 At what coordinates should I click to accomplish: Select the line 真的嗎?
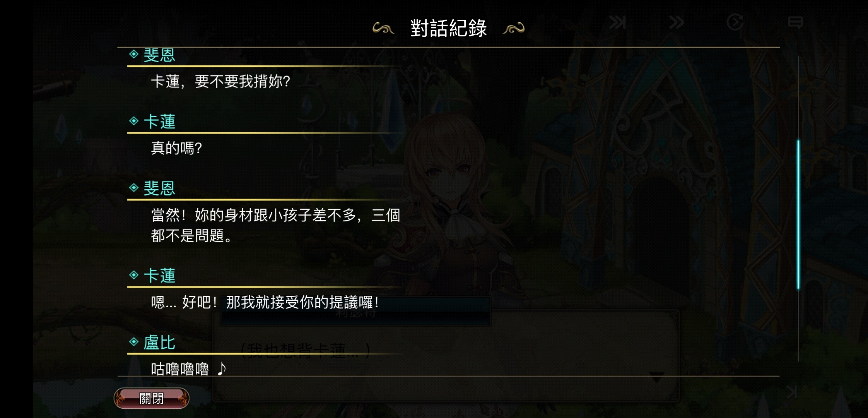point(176,148)
